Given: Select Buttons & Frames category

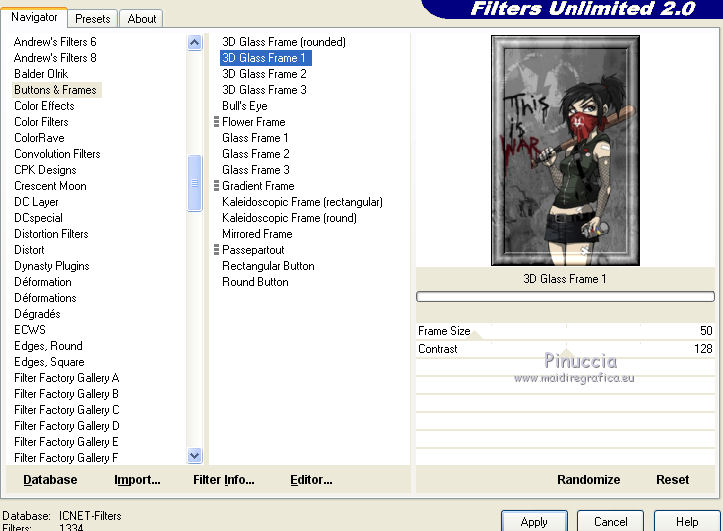Looking at the screenshot, I should pos(55,90).
